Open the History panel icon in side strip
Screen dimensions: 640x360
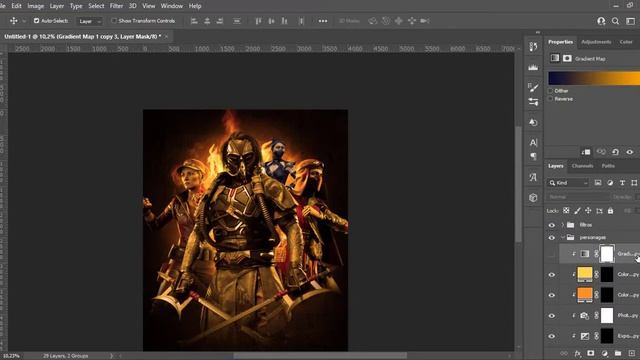(533, 47)
